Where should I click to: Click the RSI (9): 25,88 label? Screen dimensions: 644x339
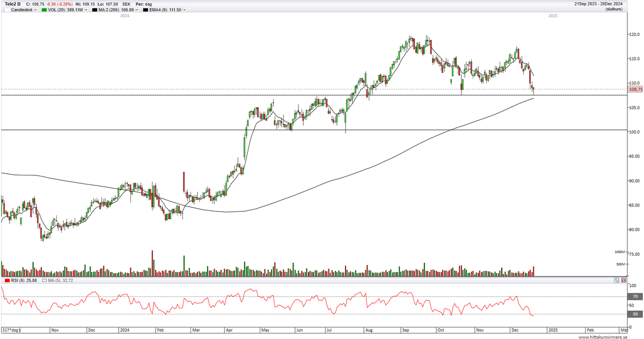pyautogui.click(x=24, y=281)
